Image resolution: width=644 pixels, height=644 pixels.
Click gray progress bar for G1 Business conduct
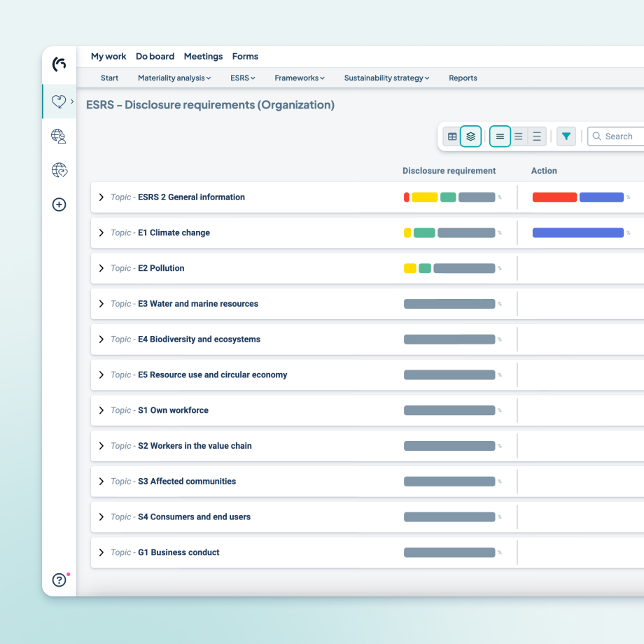click(x=449, y=552)
